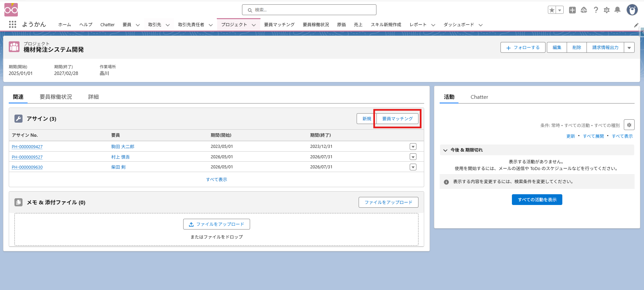Click the favorites star icon
This screenshot has height=290, width=644.
tap(552, 10)
